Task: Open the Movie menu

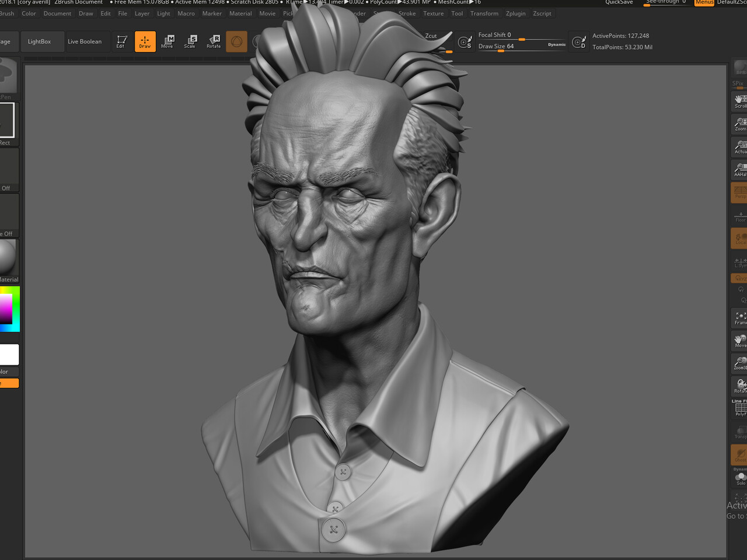Action: point(267,13)
